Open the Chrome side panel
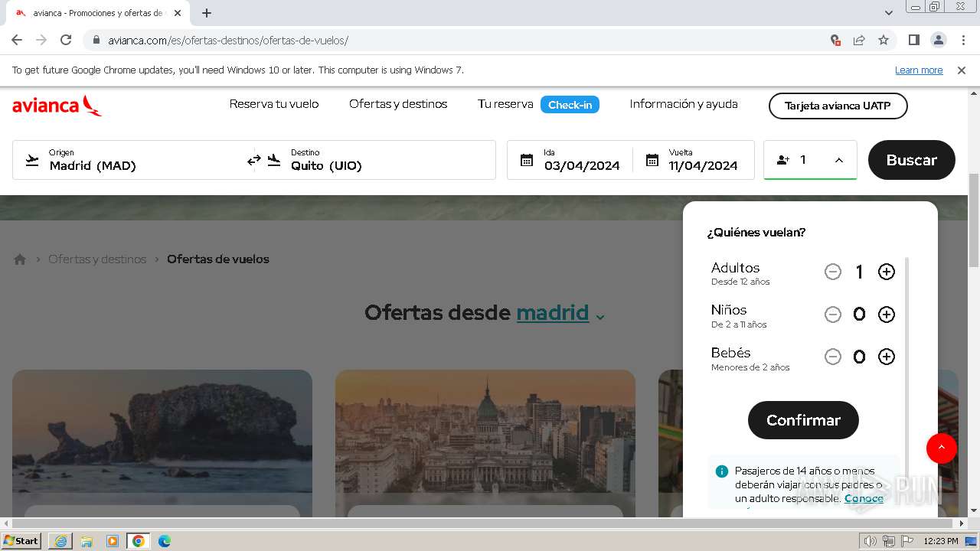 913,40
